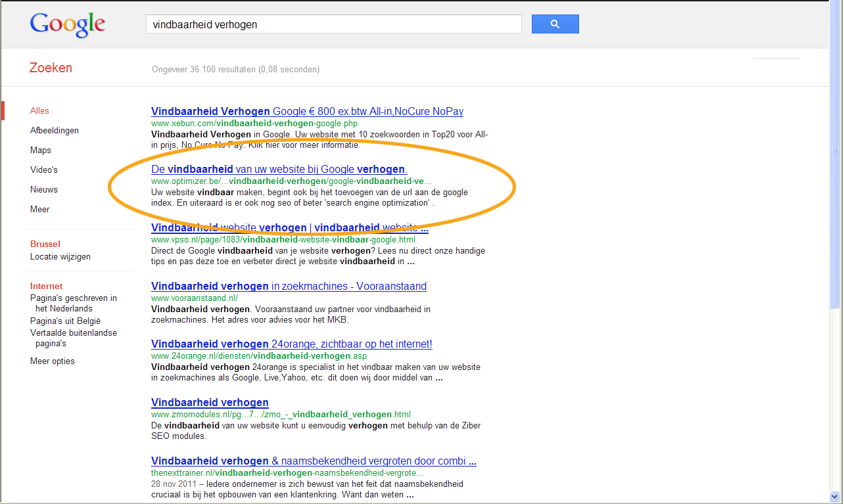Click the '28 nov 2011' snippet date

(174, 484)
